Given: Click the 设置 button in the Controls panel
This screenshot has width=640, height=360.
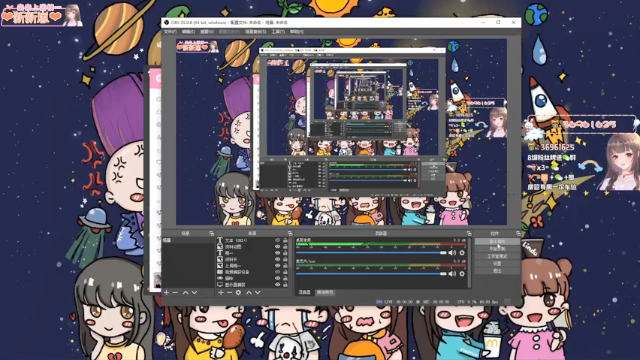Looking at the screenshot, I should pyautogui.click(x=497, y=264).
